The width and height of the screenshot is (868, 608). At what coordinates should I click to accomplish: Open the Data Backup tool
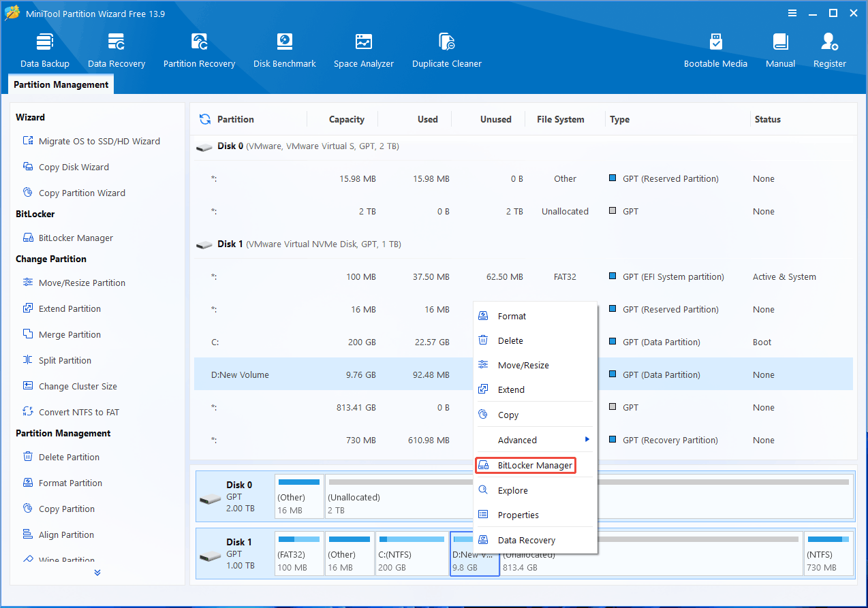tap(45, 50)
